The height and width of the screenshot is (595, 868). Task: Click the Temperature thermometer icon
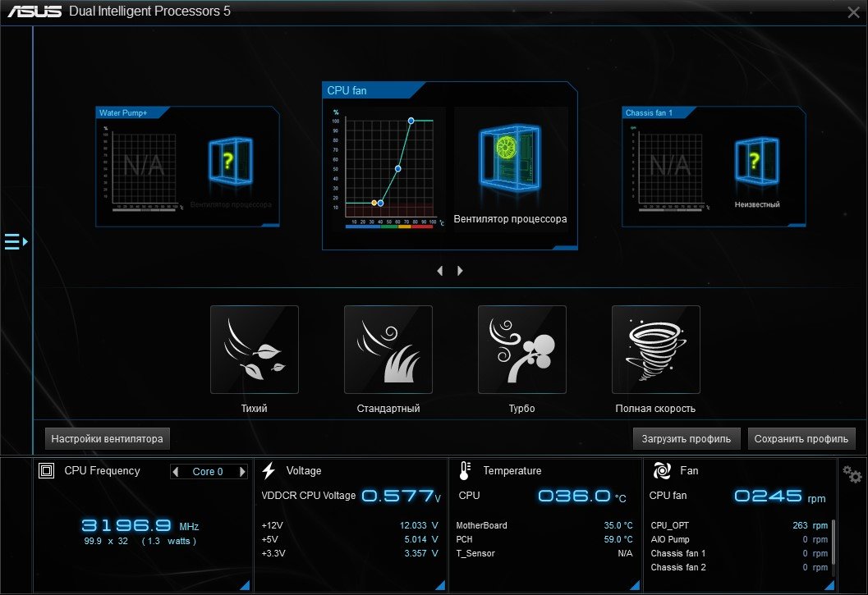click(x=465, y=470)
